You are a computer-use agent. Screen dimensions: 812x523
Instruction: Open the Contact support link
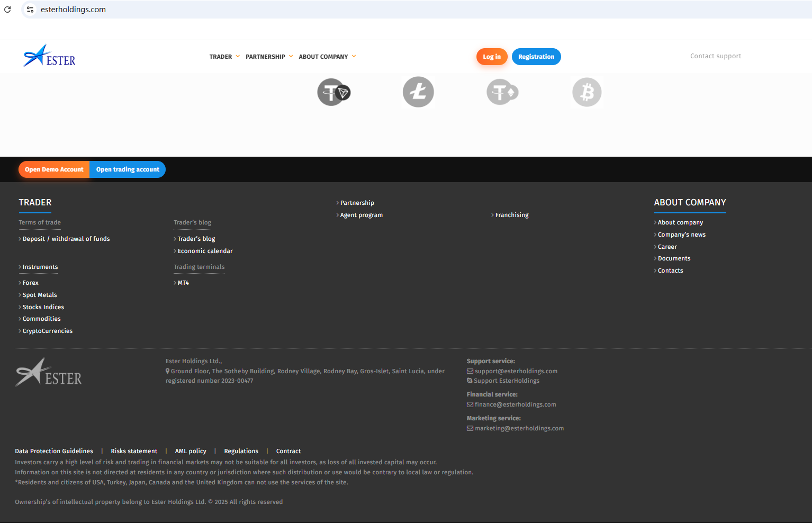click(x=715, y=56)
